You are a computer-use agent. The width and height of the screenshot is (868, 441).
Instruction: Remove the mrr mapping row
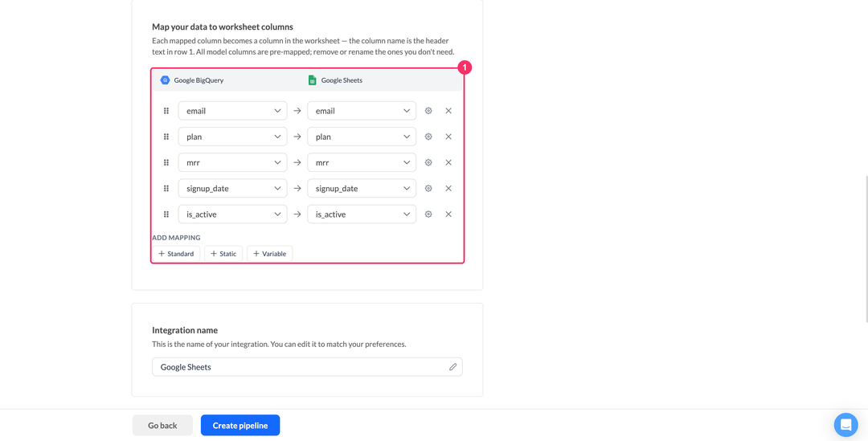click(x=448, y=163)
